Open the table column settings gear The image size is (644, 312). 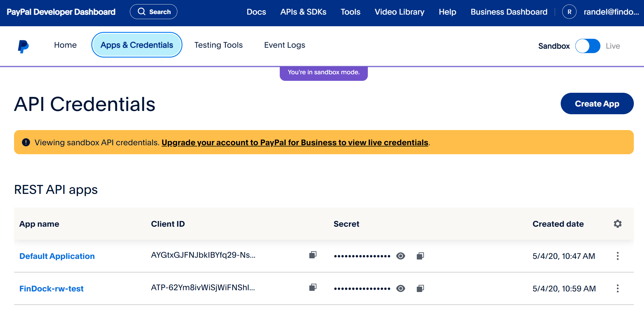coord(617,224)
